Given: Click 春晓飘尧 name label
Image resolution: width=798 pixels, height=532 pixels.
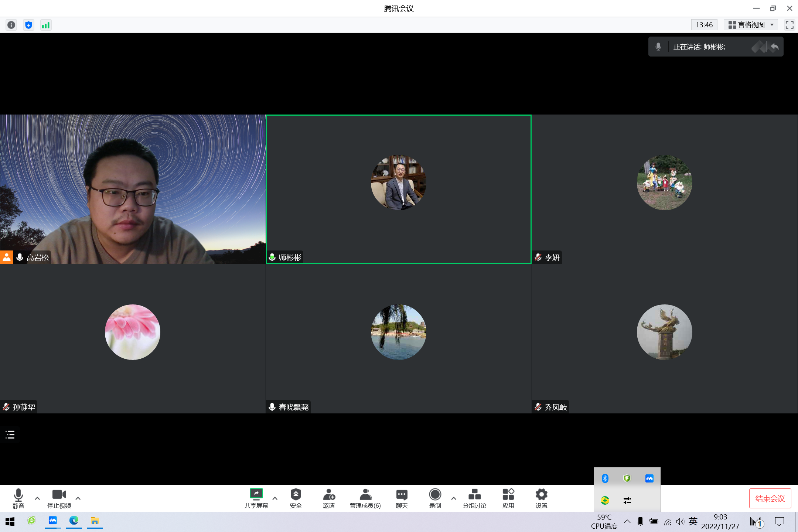Looking at the screenshot, I should pyautogui.click(x=294, y=407).
